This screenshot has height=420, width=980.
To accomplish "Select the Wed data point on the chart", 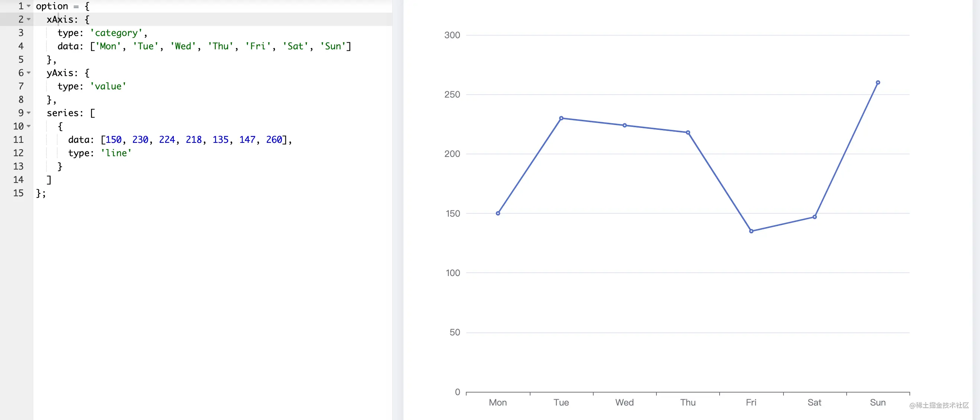I will [x=624, y=125].
